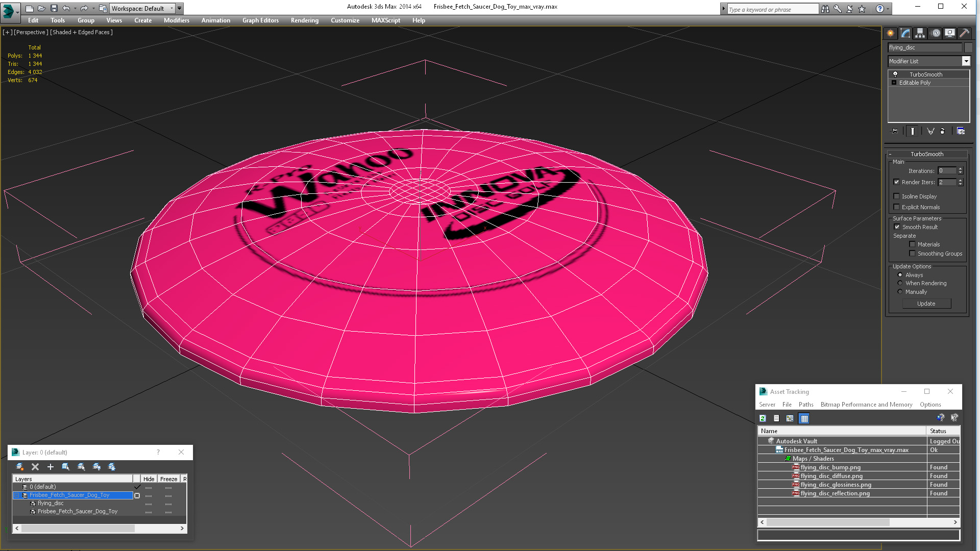980x551 pixels.
Task: Enable the Explicit Normals checkbox
Action: 897,207
